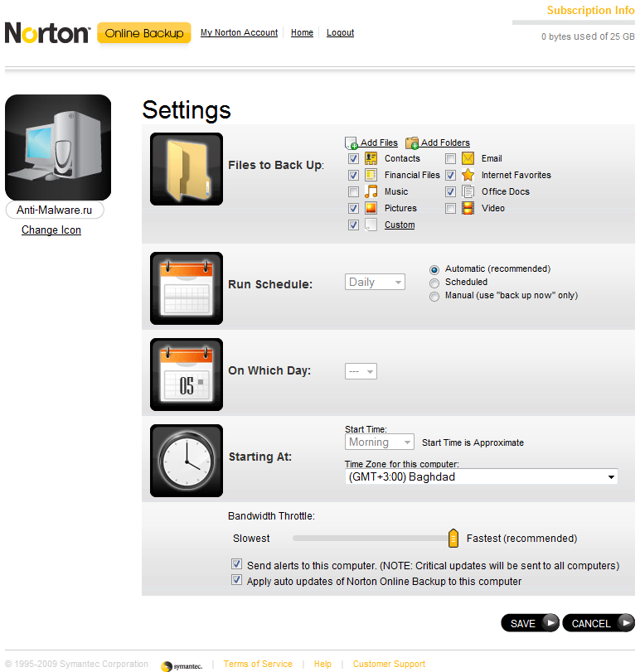Click the Symantec logo in footer
The height and width of the screenshot is (672, 640).
tap(182, 666)
